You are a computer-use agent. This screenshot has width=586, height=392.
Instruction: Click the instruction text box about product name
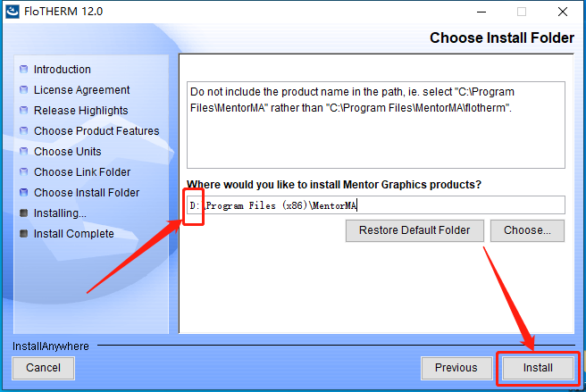click(x=376, y=125)
